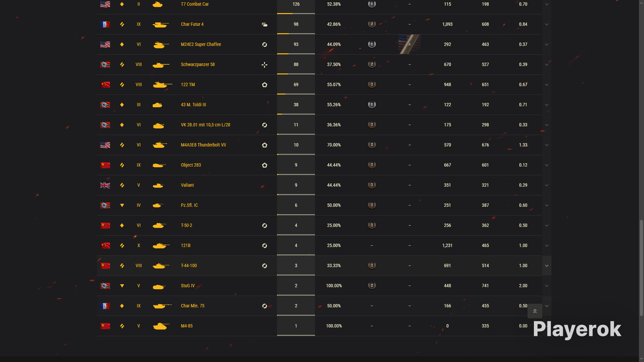Expand details for 43 M. Toldi III
The height and width of the screenshot is (362, 644).
point(547,105)
